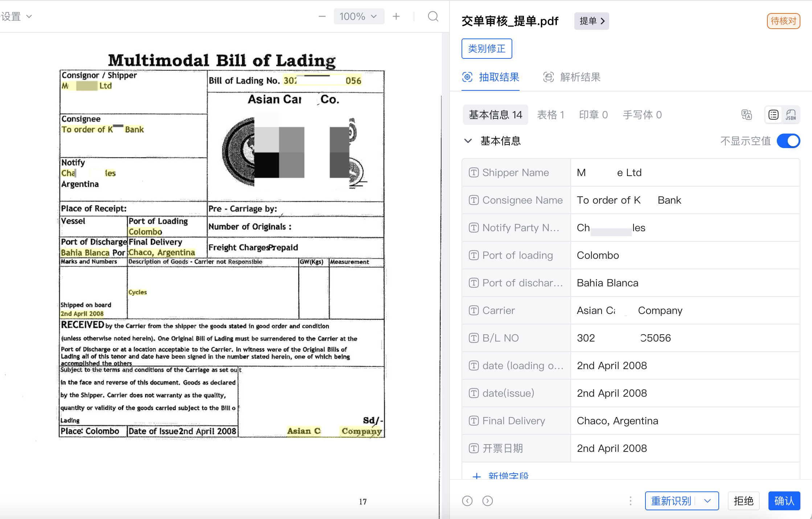This screenshot has width=812, height=519.
Task: Click the zoom out minus icon
Action: click(322, 17)
